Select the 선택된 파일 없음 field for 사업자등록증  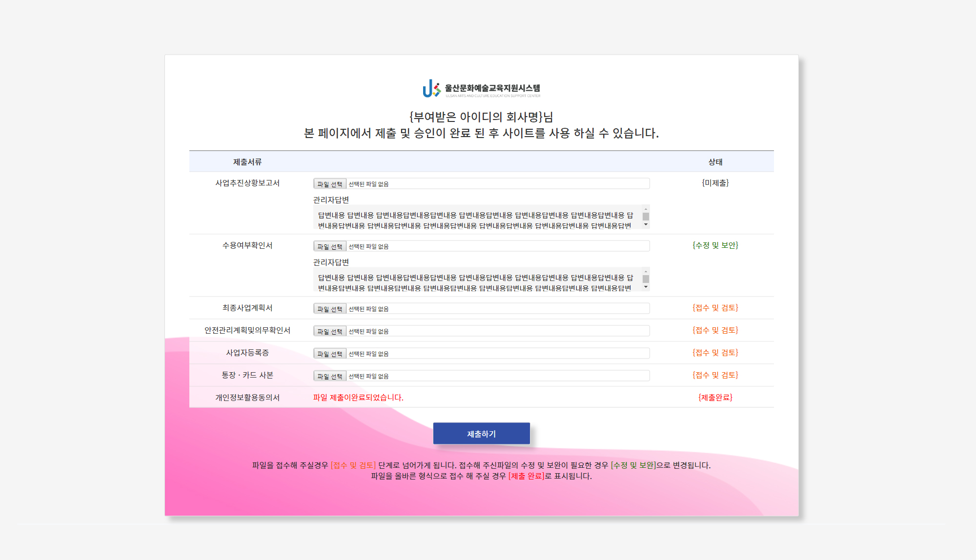pos(498,353)
